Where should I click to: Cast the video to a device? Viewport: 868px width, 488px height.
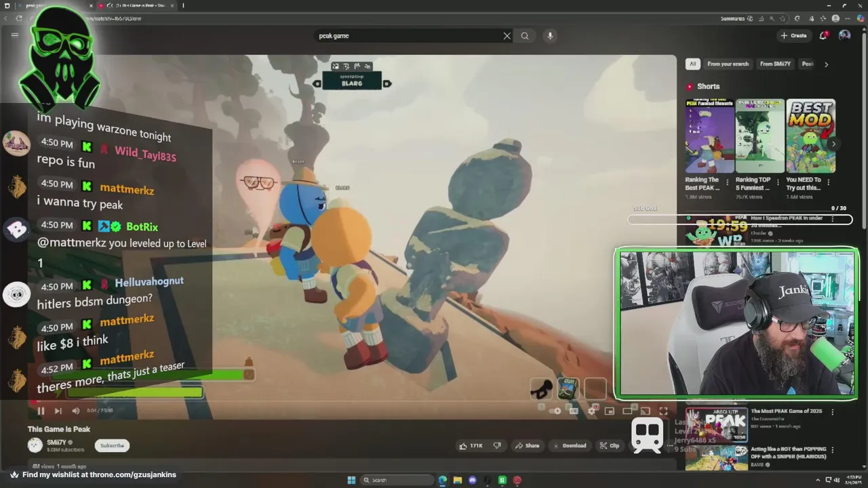click(x=645, y=411)
